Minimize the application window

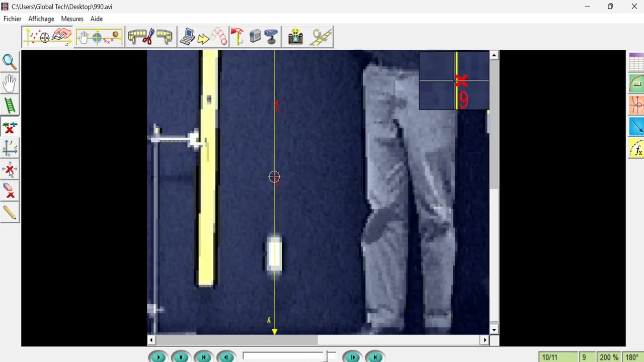(x=587, y=7)
